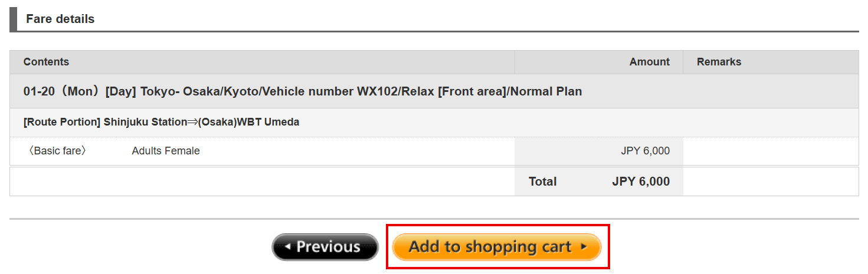This screenshot has height=274, width=868.
Task: Click the Adults Female passenger text
Action: click(166, 151)
